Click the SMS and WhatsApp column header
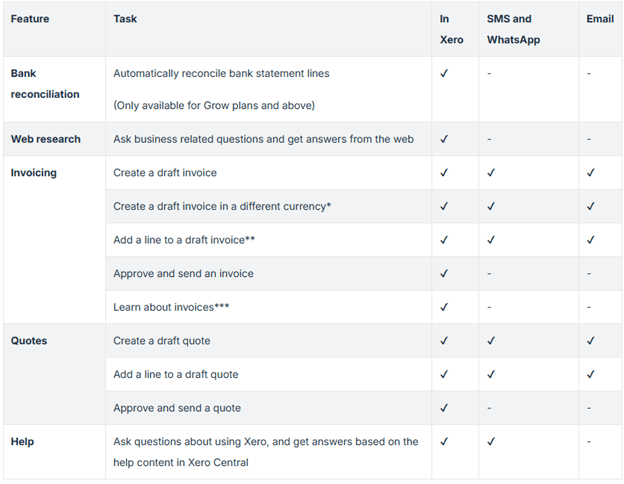The width and height of the screenshot is (624, 484). 509,29
